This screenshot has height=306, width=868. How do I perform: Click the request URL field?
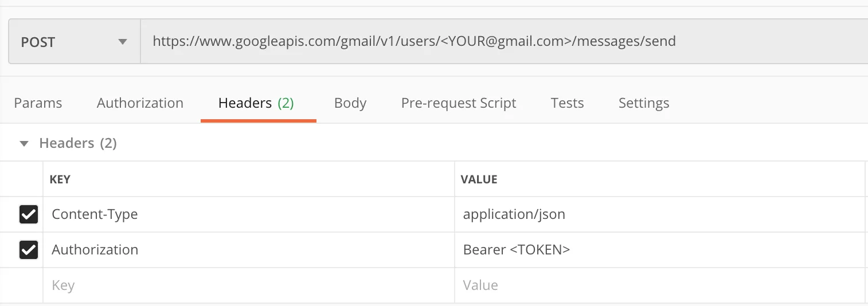[x=414, y=41]
